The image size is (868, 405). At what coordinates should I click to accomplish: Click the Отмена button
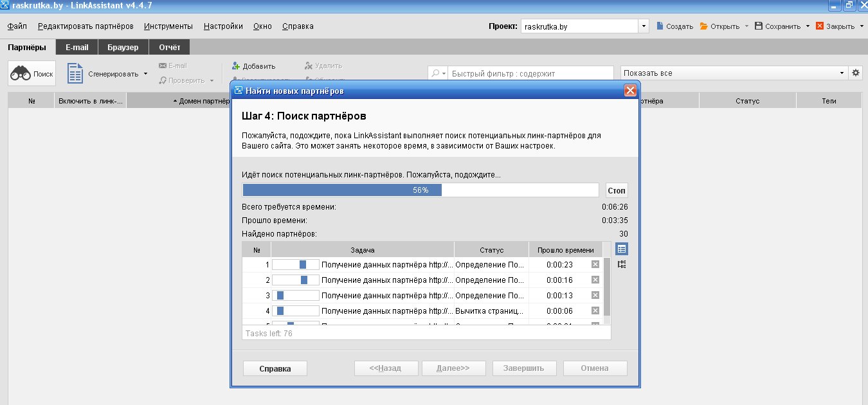pos(594,368)
